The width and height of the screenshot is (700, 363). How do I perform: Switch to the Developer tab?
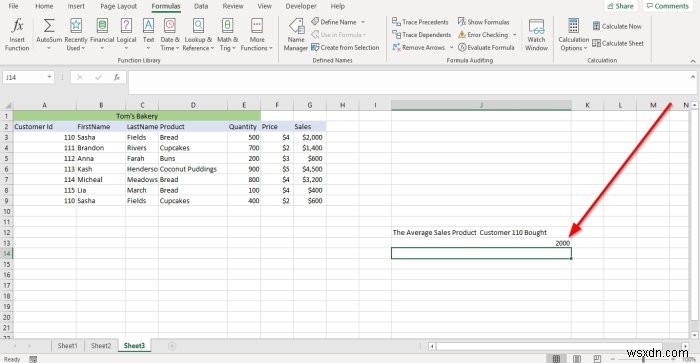[x=301, y=6]
